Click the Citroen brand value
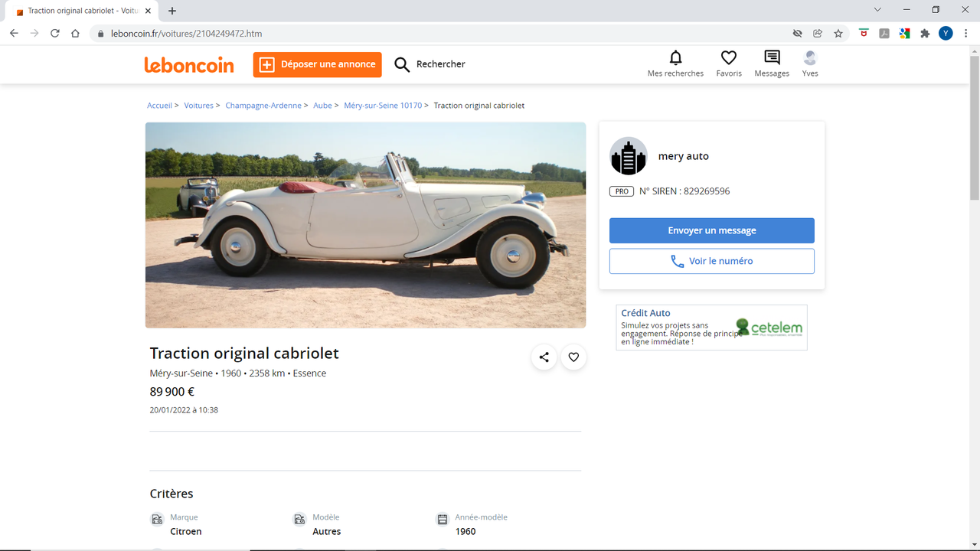The image size is (980, 551). (186, 532)
